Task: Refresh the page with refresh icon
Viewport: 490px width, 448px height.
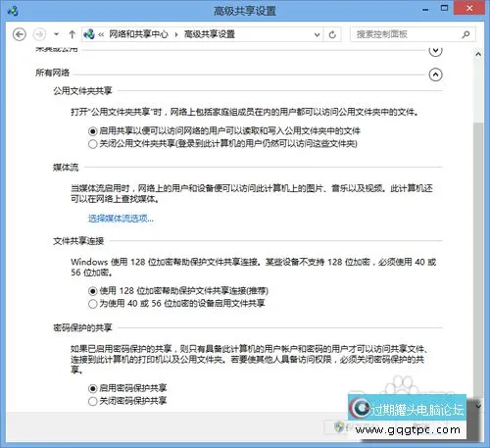Action: (332, 34)
